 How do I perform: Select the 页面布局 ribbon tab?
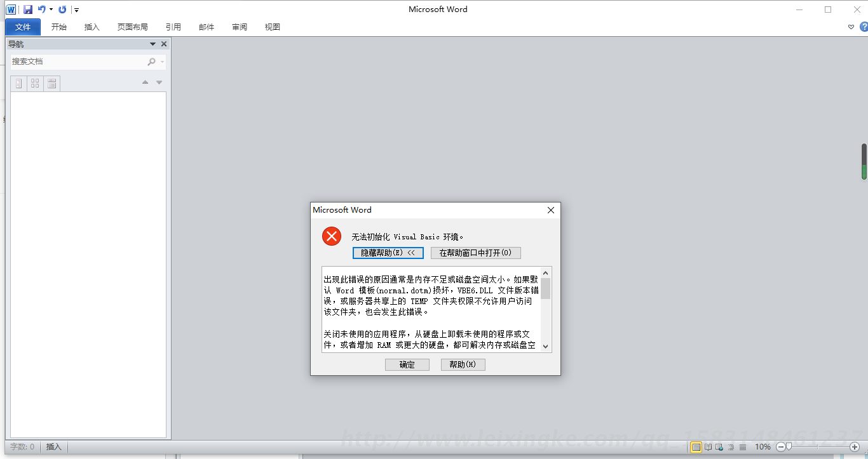point(132,27)
